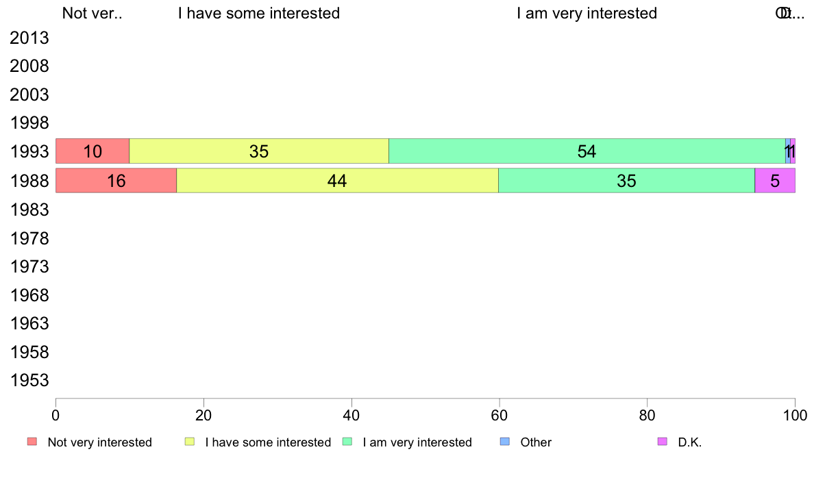Screen dimensions: 814x504
Task: Click the 60 tick on the x-axis
Action: [500, 416]
